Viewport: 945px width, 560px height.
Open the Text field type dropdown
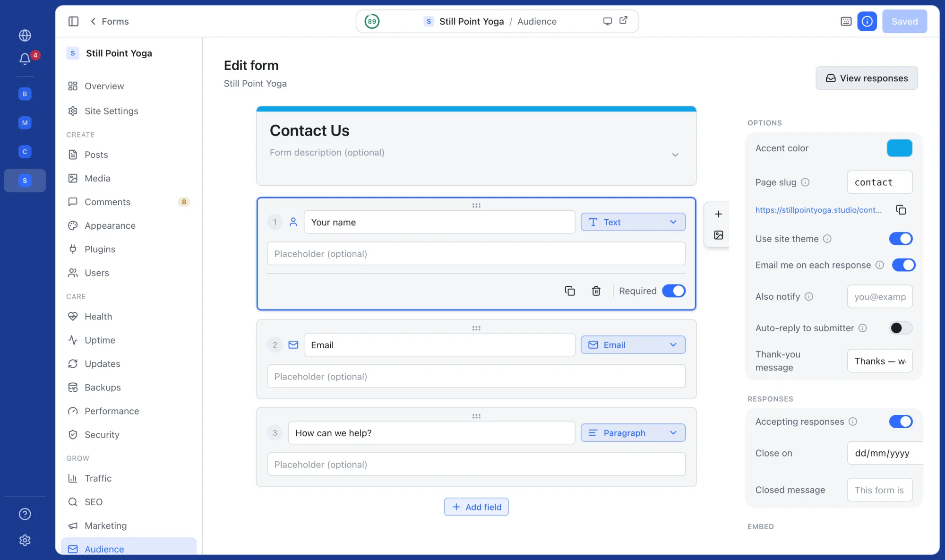coord(633,222)
